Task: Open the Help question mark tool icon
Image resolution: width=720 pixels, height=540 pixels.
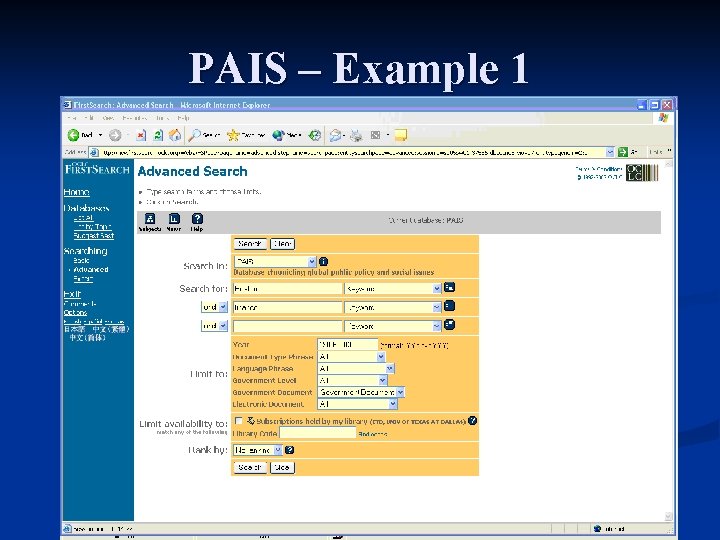Action: click(x=197, y=219)
